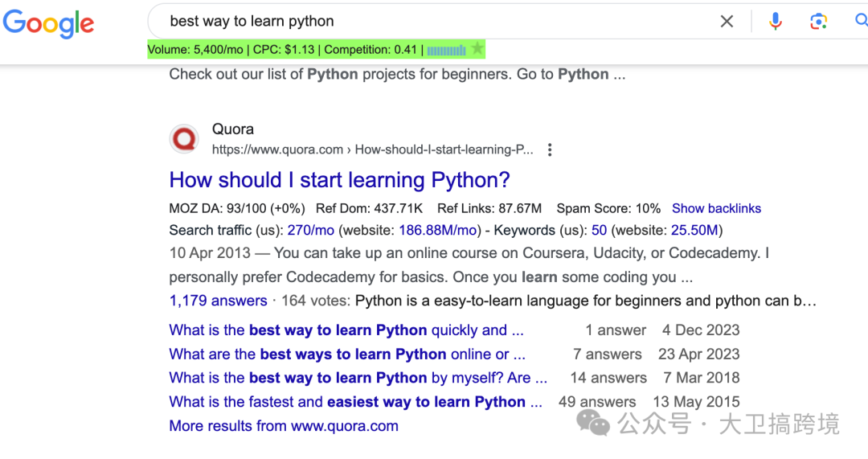The height and width of the screenshot is (459, 868).
Task: Click the 7 answers count
Action: tap(608, 354)
